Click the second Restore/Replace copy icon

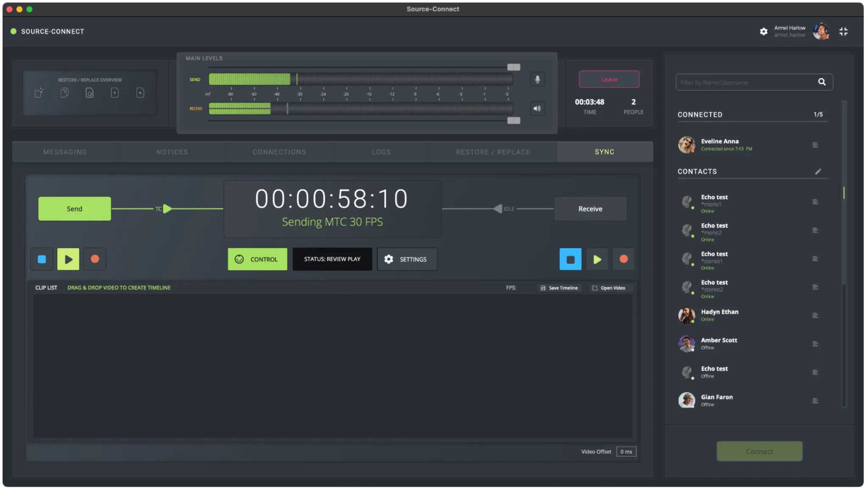[x=64, y=92]
